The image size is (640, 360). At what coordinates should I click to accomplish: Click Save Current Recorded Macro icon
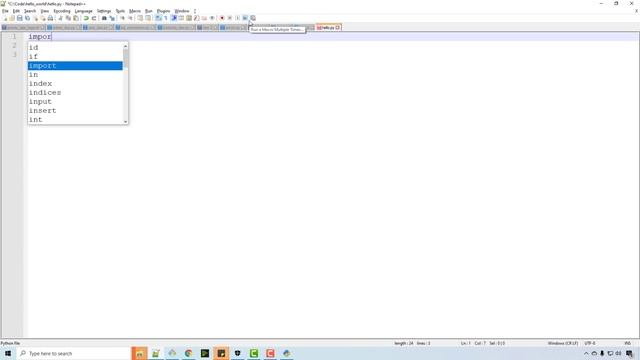pos(253,18)
